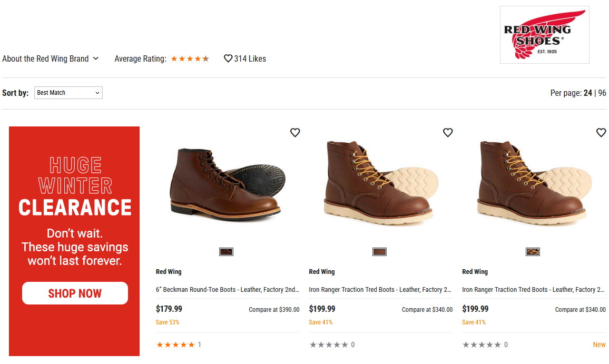Select the rightmost Iron Ranger color swatch

(x=533, y=252)
